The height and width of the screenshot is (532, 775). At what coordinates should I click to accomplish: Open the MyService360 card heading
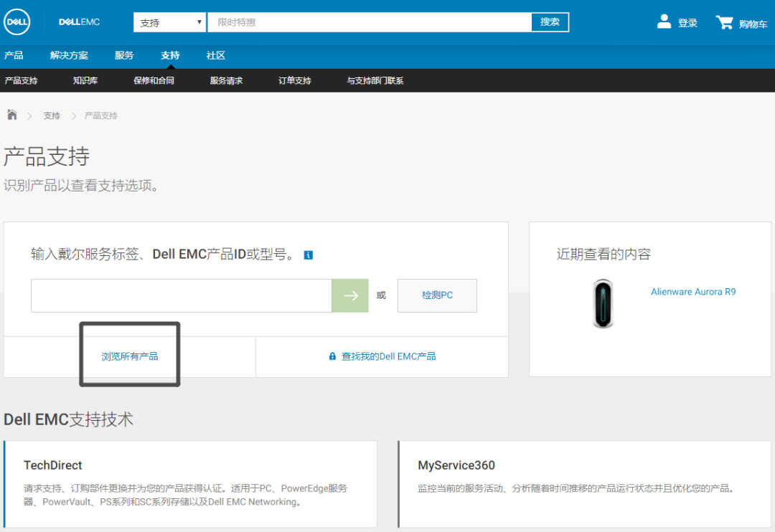456,465
